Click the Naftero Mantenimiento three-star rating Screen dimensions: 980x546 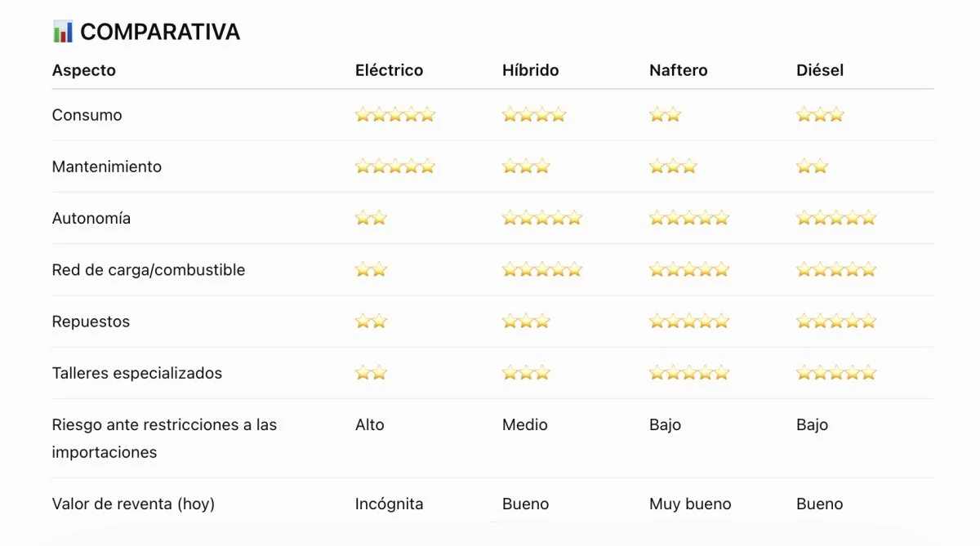pos(673,166)
